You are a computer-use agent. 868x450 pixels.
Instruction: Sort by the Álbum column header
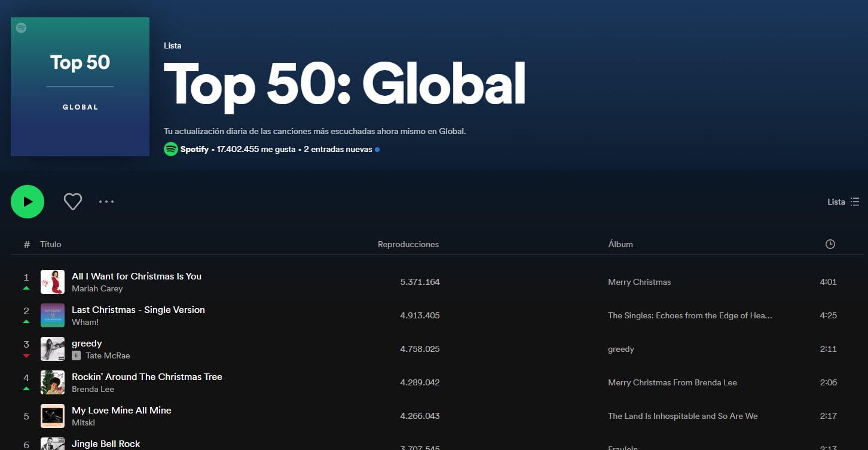click(x=621, y=244)
